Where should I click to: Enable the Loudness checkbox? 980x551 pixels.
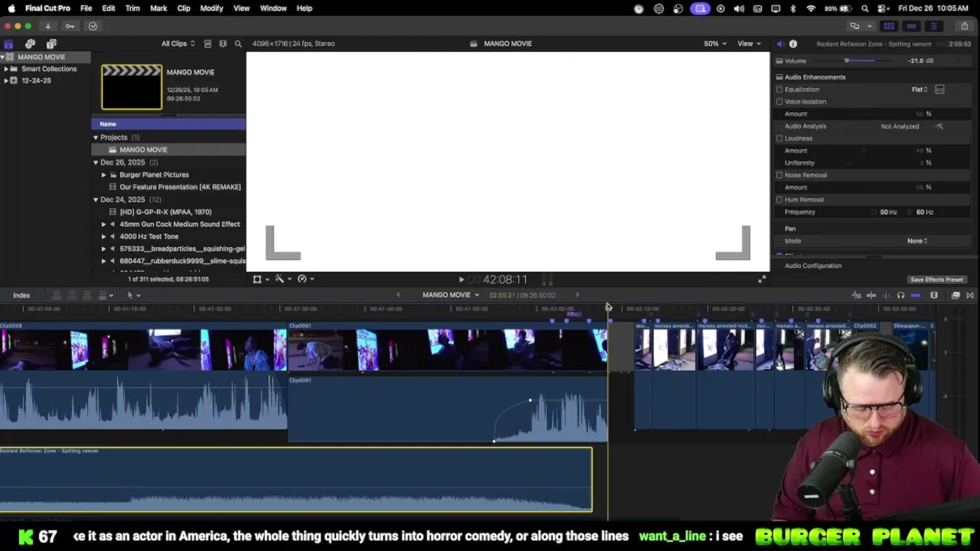pyautogui.click(x=779, y=139)
